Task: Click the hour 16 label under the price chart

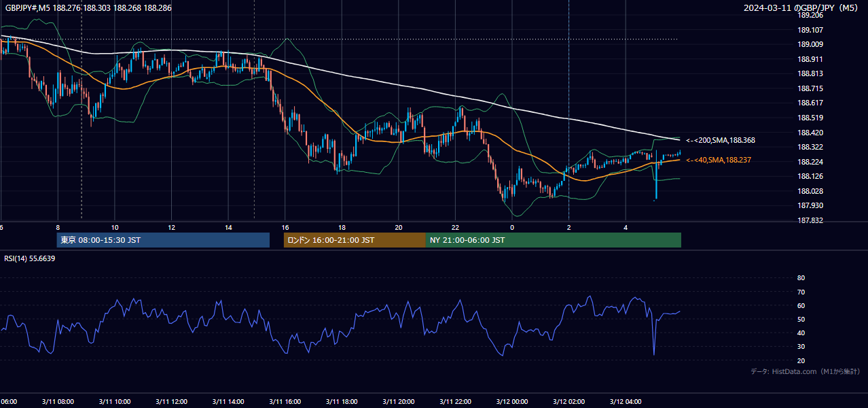Action: click(285, 227)
